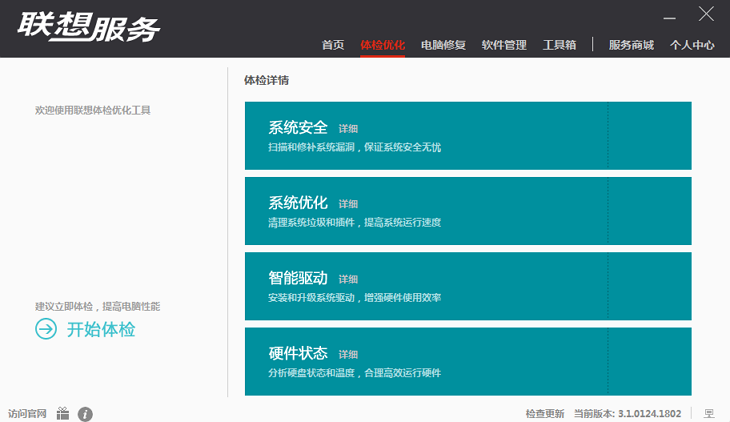Go to 个人中心
730x422 pixels.
692,45
